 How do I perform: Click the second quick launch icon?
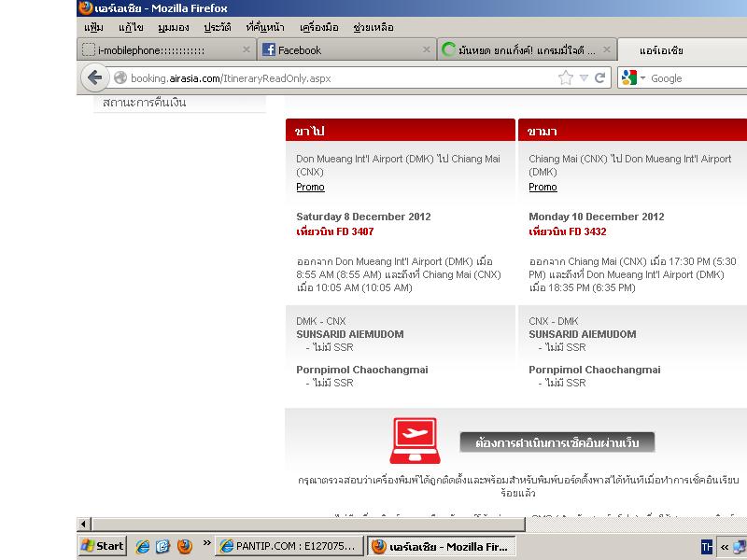coord(162,546)
